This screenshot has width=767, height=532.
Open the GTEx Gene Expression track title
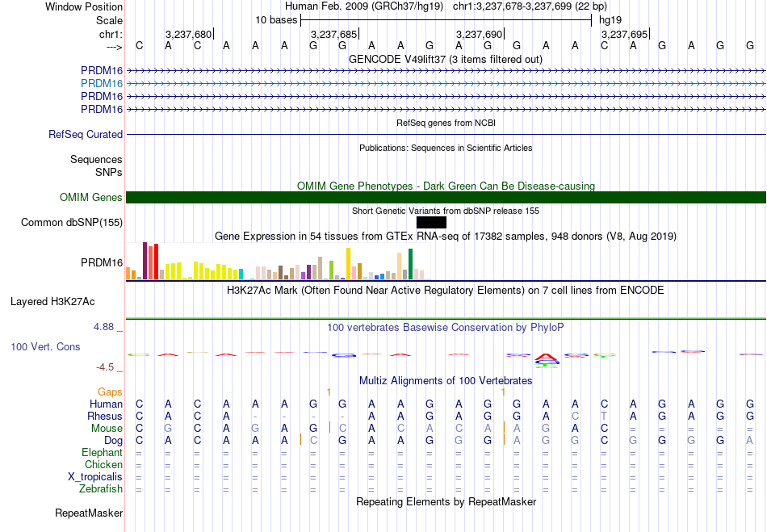pyautogui.click(x=446, y=237)
